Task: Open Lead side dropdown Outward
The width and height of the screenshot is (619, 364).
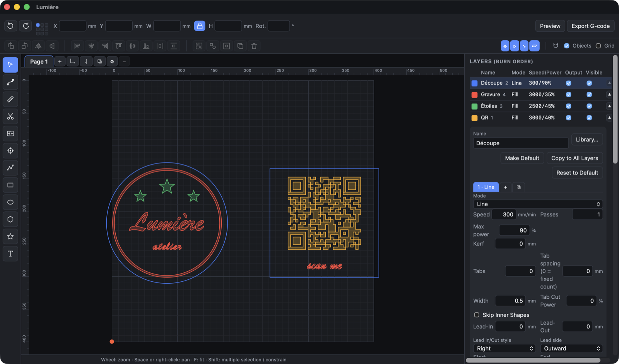Action: [571, 349]
